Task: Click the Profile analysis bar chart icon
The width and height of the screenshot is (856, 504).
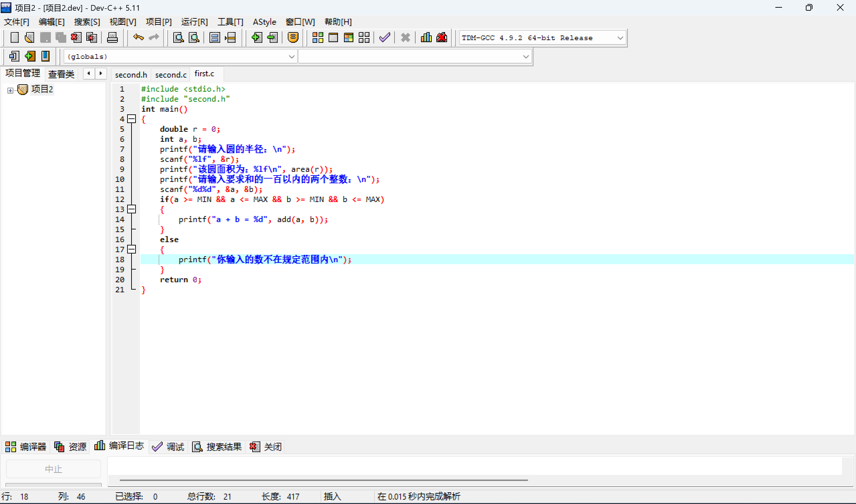Action: point(426,37)
